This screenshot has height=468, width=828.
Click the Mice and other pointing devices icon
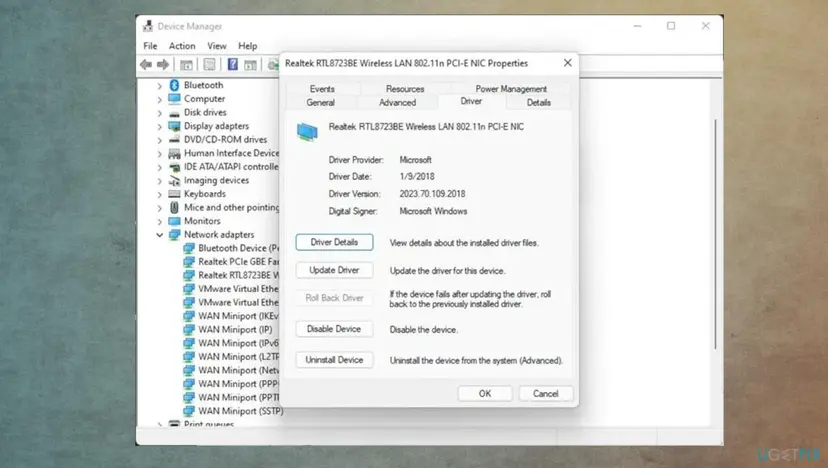(174, 208)
